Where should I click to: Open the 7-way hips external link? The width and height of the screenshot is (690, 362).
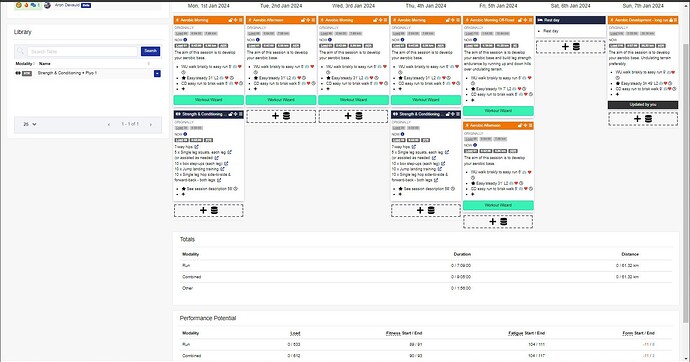click(x=196, y=147)
